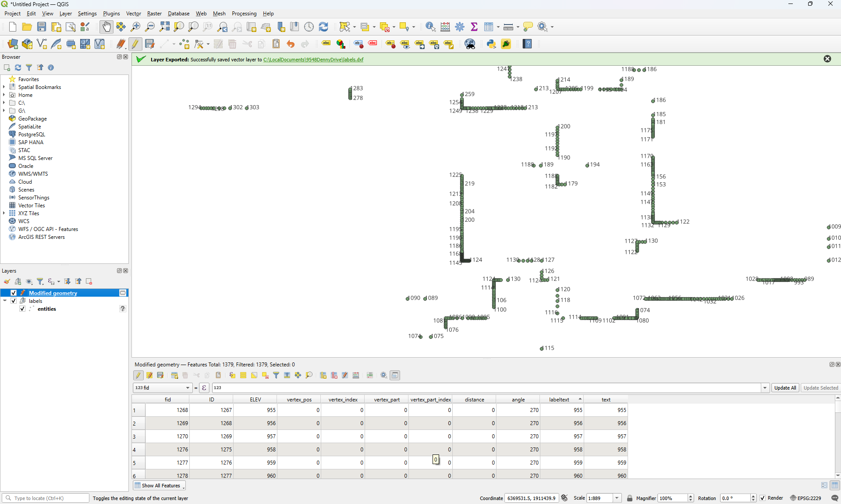This screenshot has width=841, height=504.
Task: Select the Pan Map hand tool
Action: pos(106,27)
